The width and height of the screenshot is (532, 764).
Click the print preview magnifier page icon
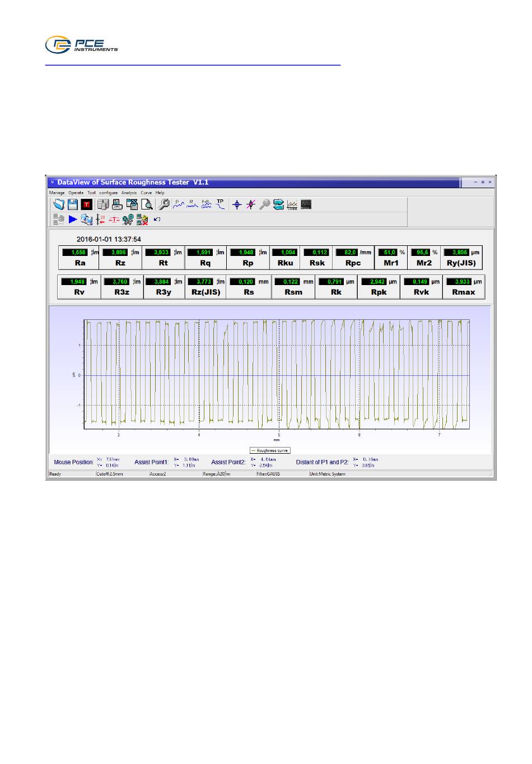tap(147, 204)
